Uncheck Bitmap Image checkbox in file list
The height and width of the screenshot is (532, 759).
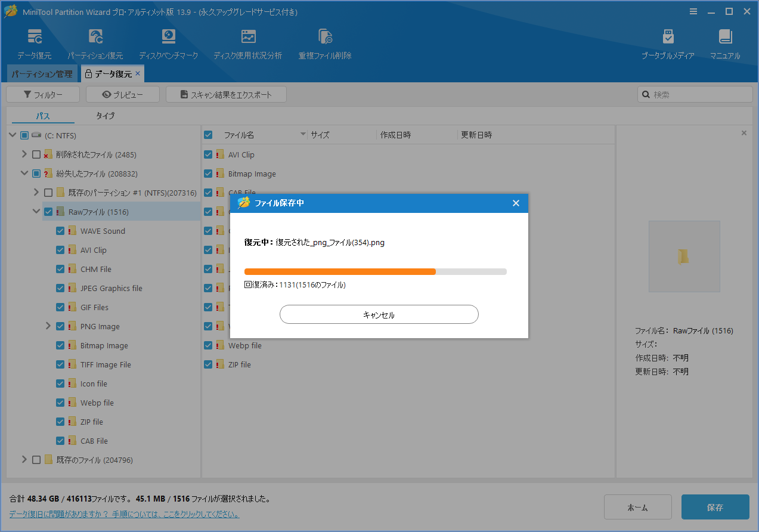point(208,174)
